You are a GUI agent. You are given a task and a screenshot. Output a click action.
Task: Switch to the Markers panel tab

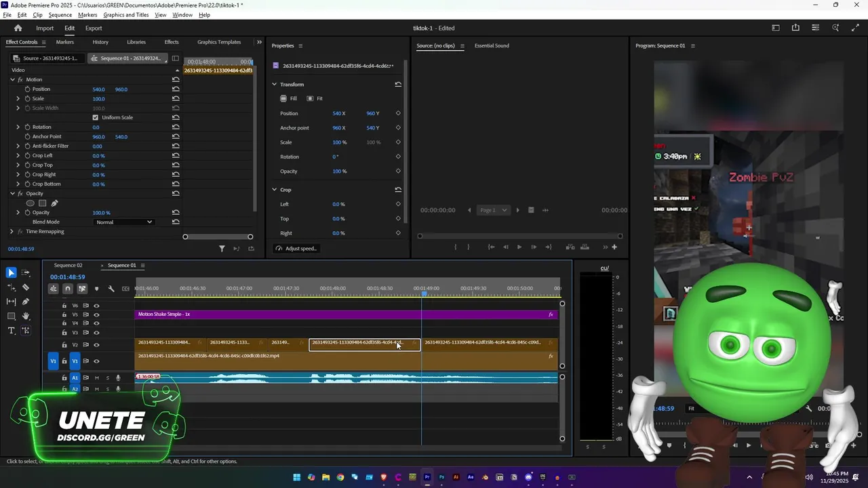click(x=65, y=42)
